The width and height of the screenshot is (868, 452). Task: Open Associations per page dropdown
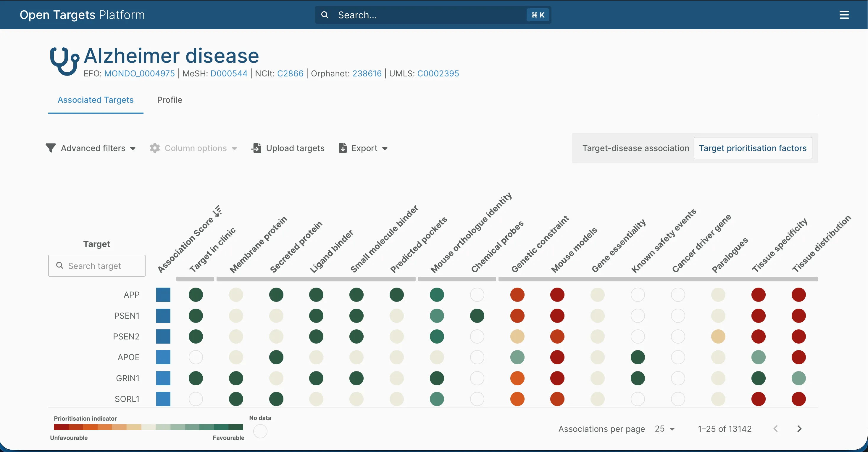665,429
